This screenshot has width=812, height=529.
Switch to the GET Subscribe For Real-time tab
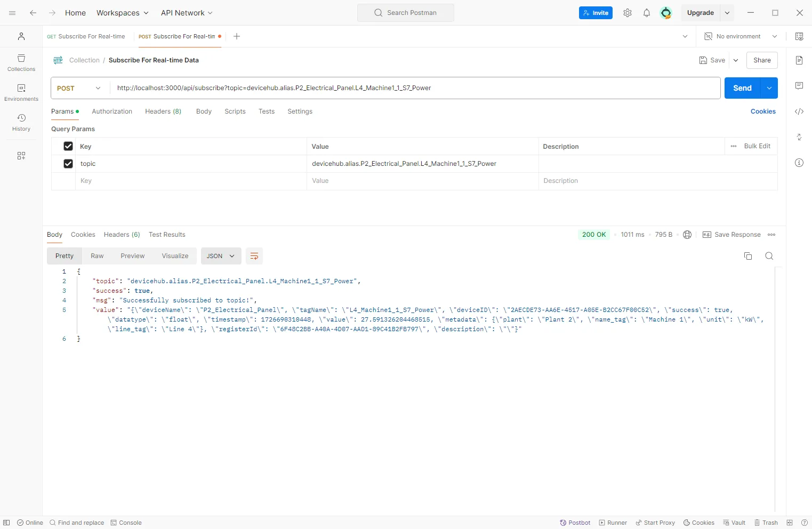click(86, 36)
